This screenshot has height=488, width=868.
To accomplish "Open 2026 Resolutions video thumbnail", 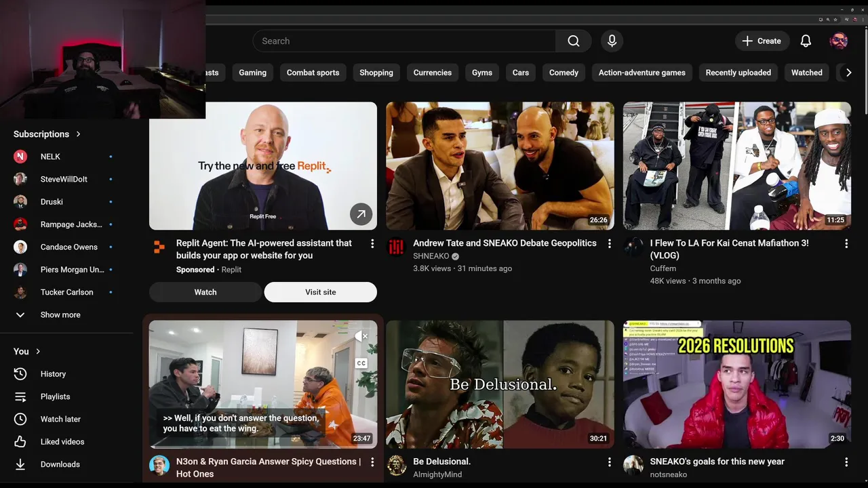I will (x=737, y=384).
